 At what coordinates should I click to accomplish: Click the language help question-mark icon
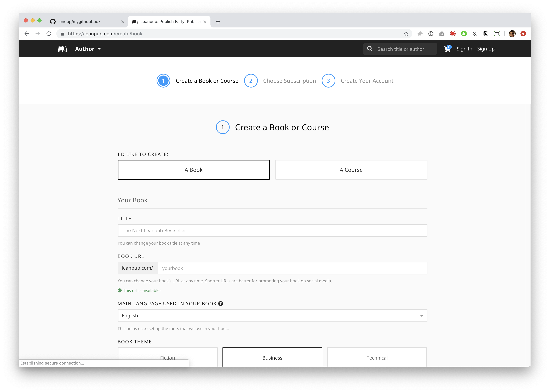pyautogui.click(x=220, y=304)
